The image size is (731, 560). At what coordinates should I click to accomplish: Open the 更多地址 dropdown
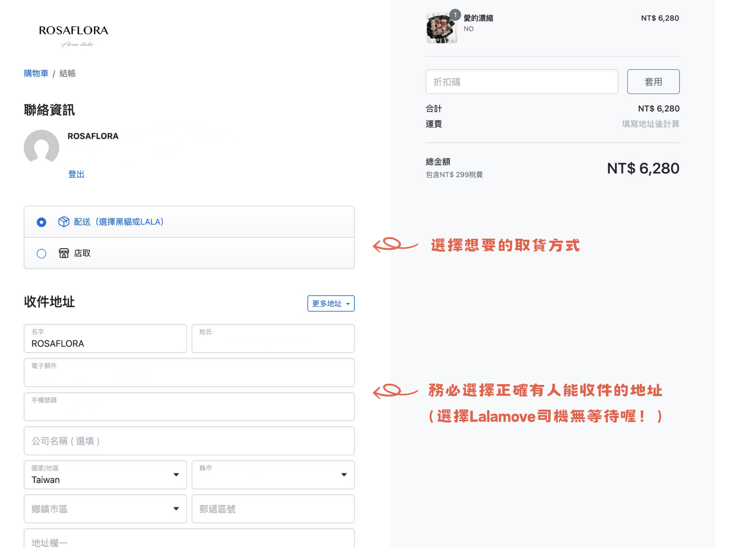point(331,303)
